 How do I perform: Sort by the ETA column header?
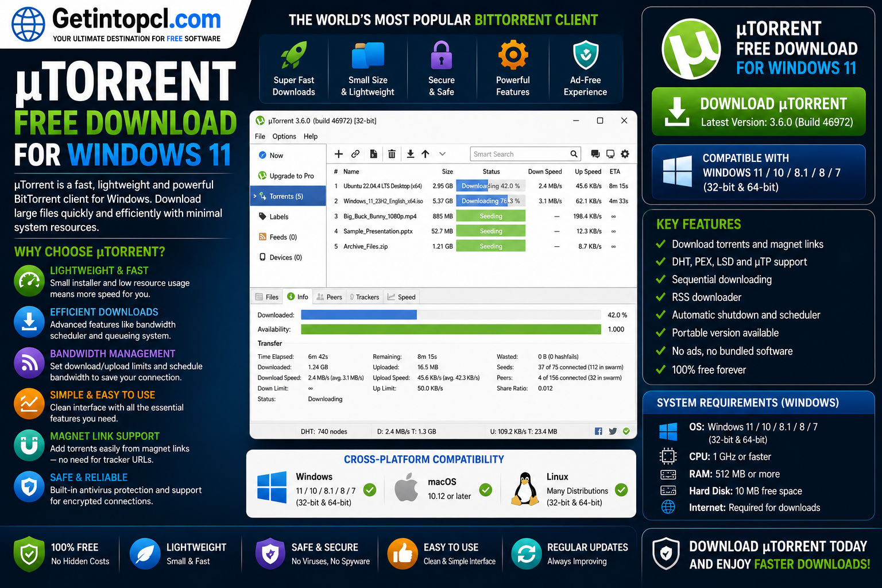click(x=615, y=172)
